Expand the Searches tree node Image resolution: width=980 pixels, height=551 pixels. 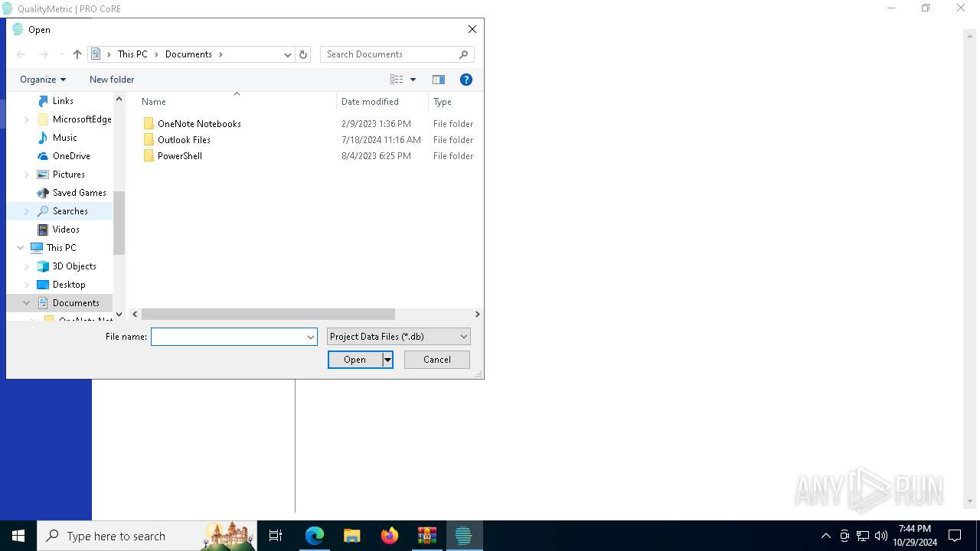pos(27,211)
